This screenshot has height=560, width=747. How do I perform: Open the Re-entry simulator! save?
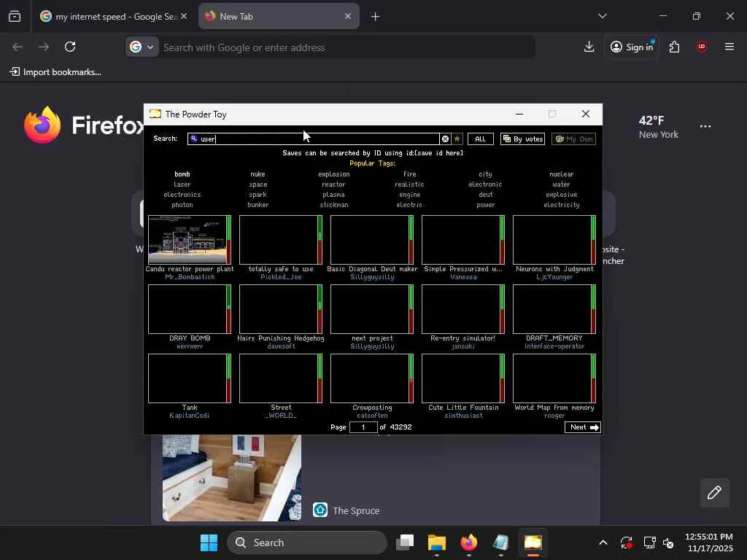(x=463, y=309)
